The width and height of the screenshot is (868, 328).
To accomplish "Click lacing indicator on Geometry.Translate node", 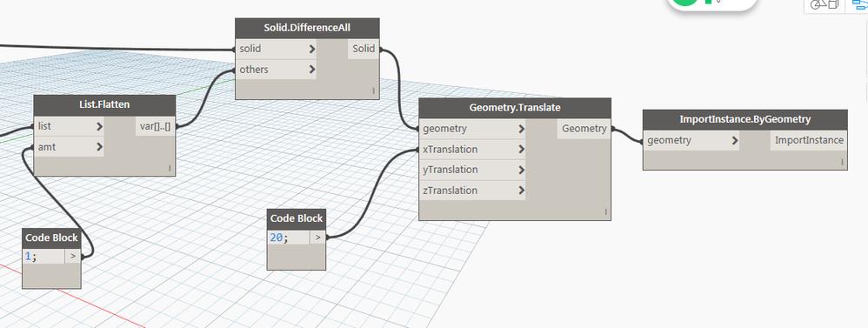I will point(605,211).
